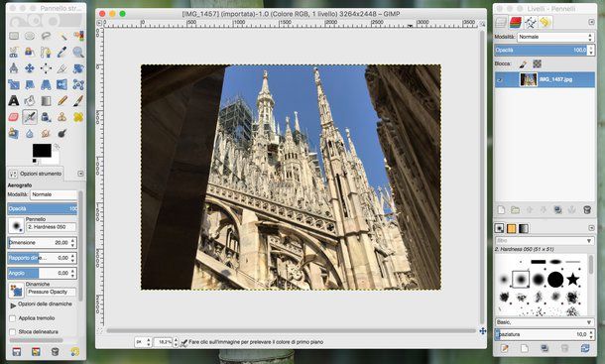605x364 pixels.
Task: Toggle visibility eye of IMG_1457.jpg layer
Action: [x=500, y=80]
